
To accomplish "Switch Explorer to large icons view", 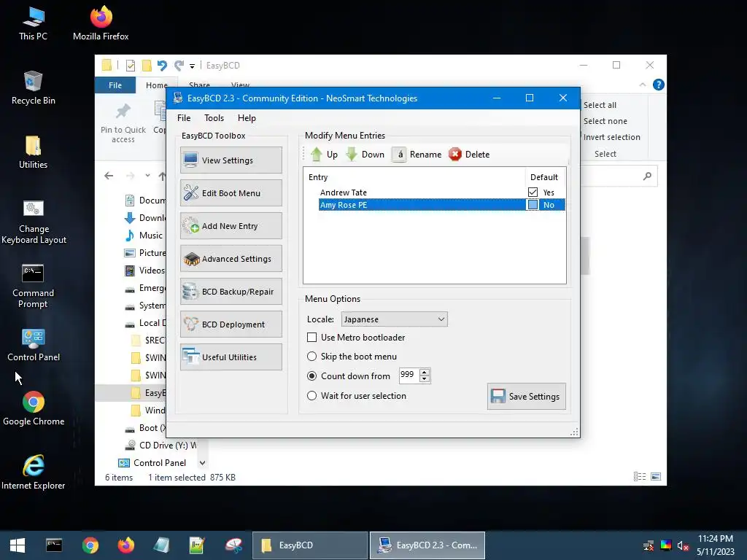I will coord(656,477).
